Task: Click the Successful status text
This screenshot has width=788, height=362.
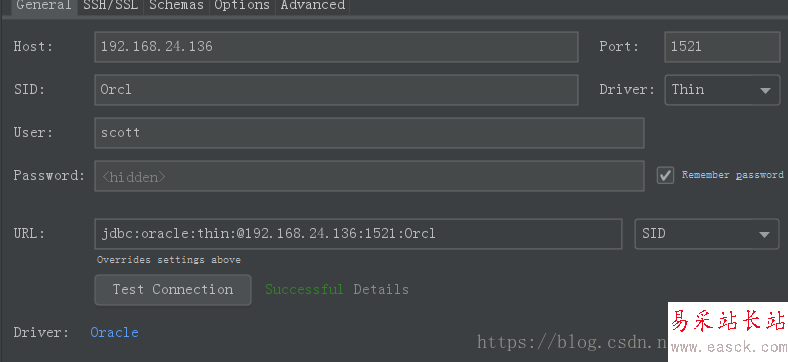Action: coord(304,290)
